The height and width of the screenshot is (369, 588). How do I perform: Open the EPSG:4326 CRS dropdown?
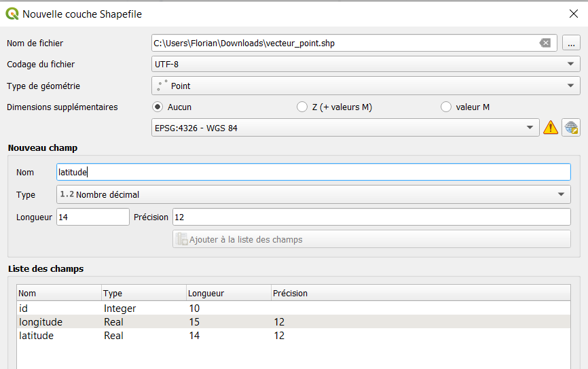[346, 128]
